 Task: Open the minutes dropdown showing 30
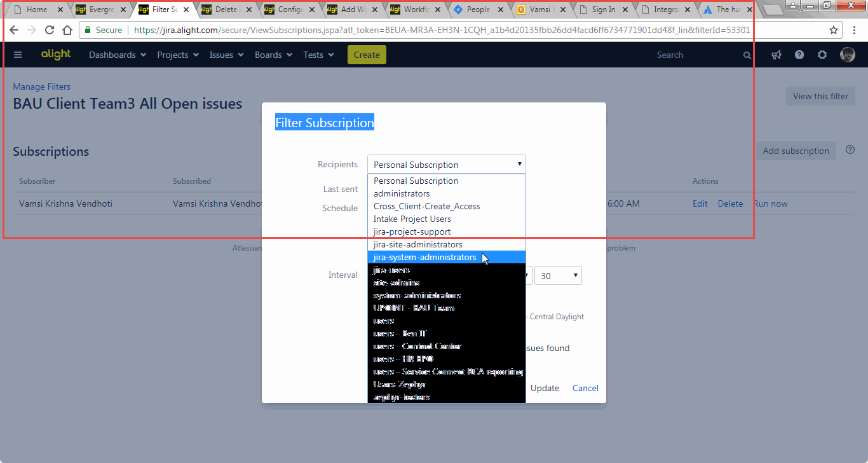[558, 275]
